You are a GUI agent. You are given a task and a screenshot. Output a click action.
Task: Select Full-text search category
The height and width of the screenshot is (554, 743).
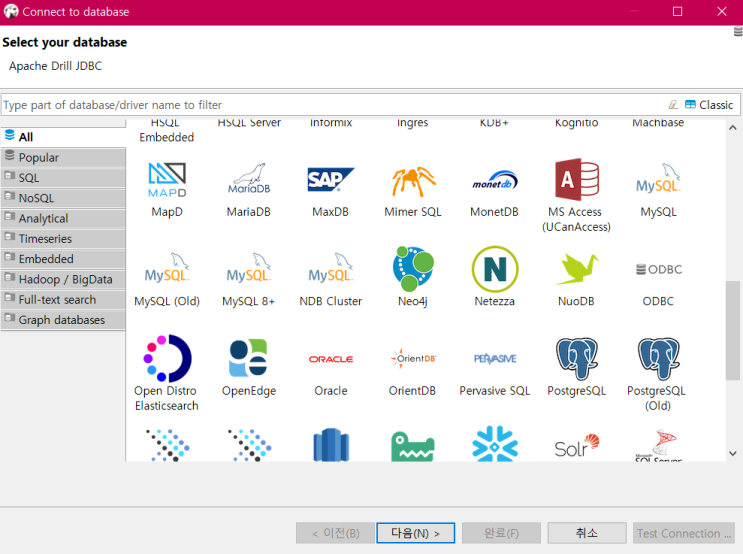(63, 300)
